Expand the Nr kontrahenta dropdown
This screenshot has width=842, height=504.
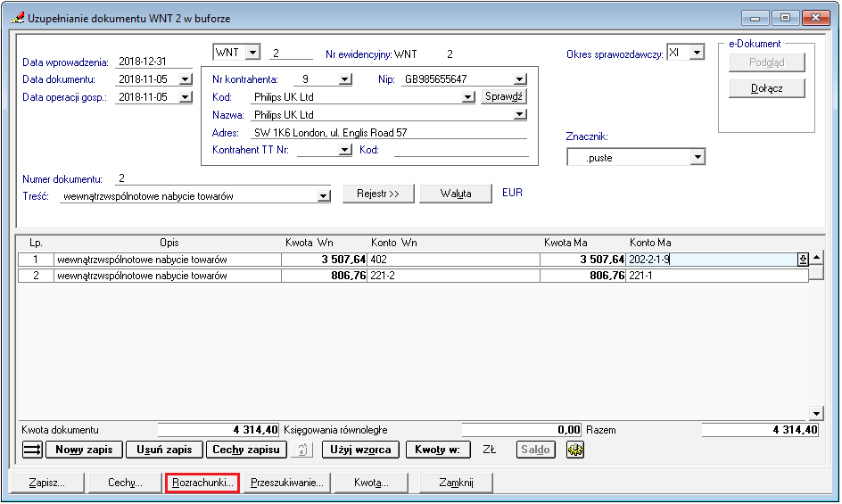345,79
